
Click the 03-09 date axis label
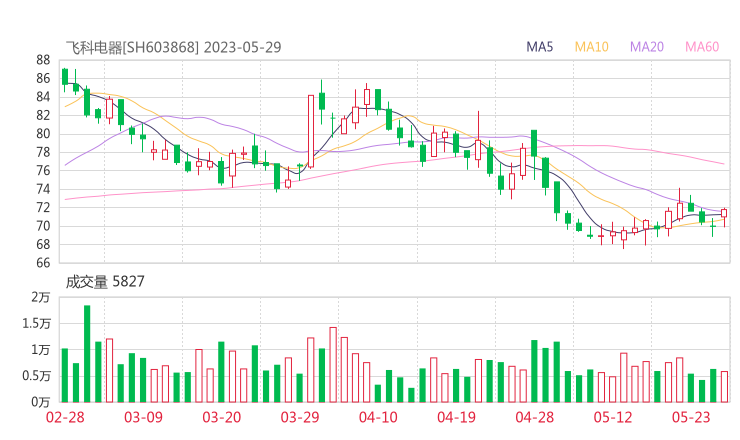tap(143, 417)
